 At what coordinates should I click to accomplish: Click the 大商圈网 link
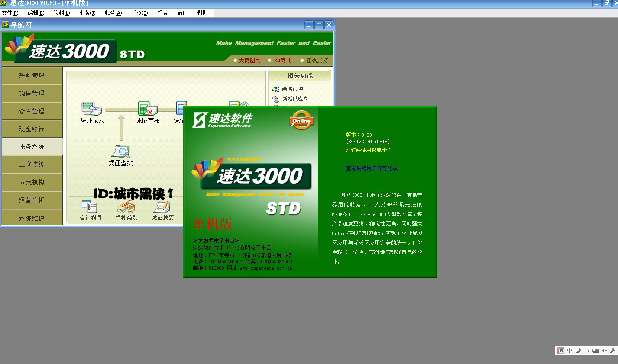[x=250, y=61]
